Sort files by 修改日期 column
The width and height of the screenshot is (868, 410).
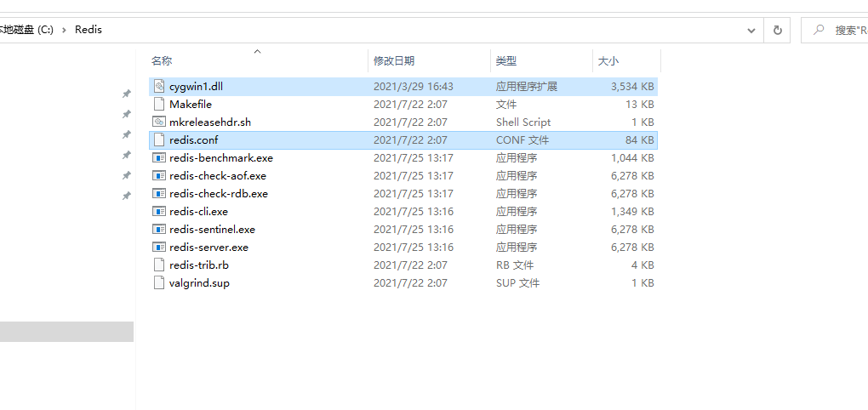(x=394, y=61)
